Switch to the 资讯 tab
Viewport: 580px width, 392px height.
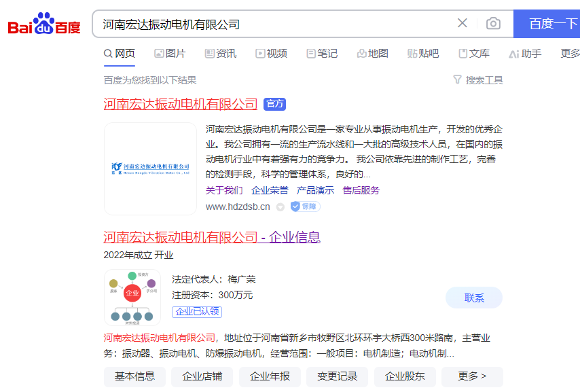[221, 54]
